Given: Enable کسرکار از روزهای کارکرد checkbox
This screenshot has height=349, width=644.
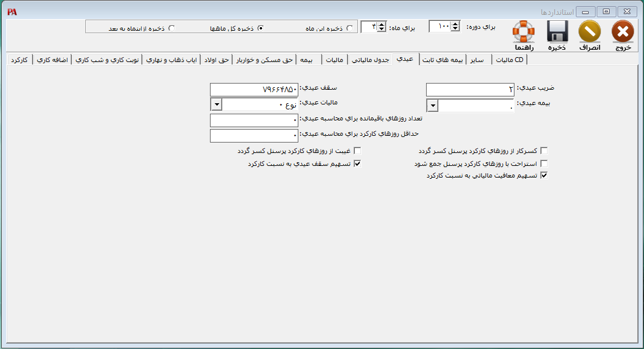Looking at the screenshot, I should 543,151.
